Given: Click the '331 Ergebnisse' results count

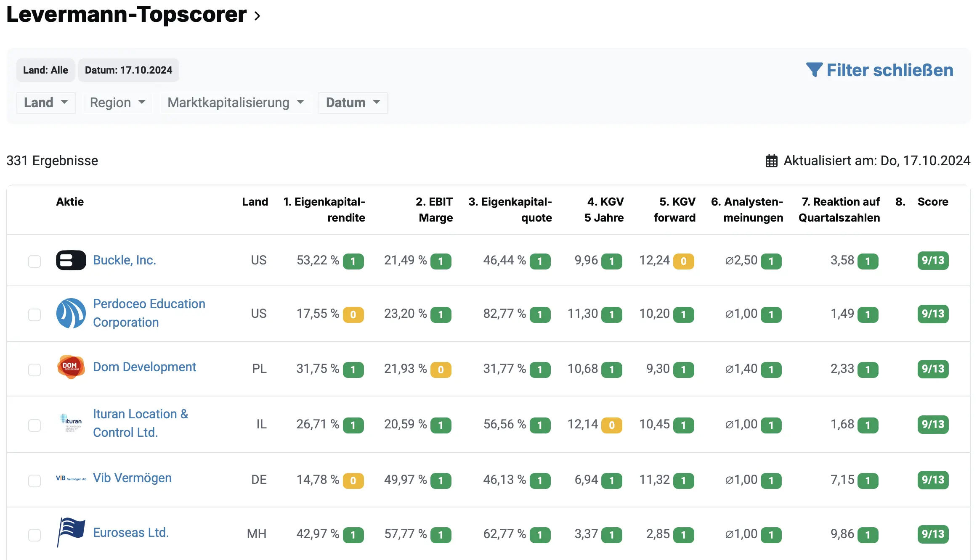Looking at the screenshot, I should coord(52,161).
